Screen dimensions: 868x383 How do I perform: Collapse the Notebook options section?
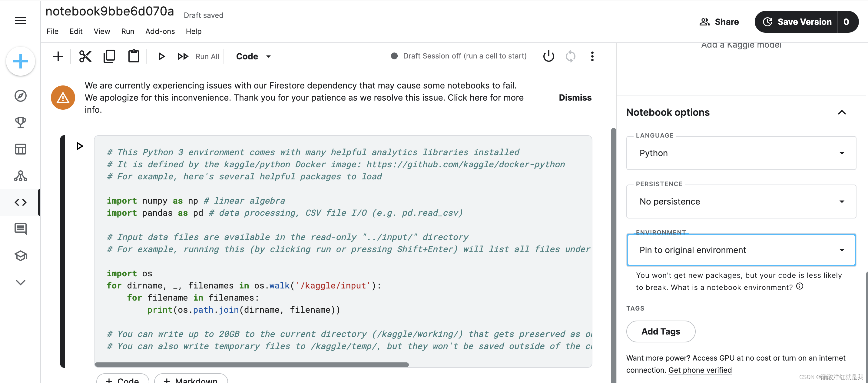click(841, 112)
